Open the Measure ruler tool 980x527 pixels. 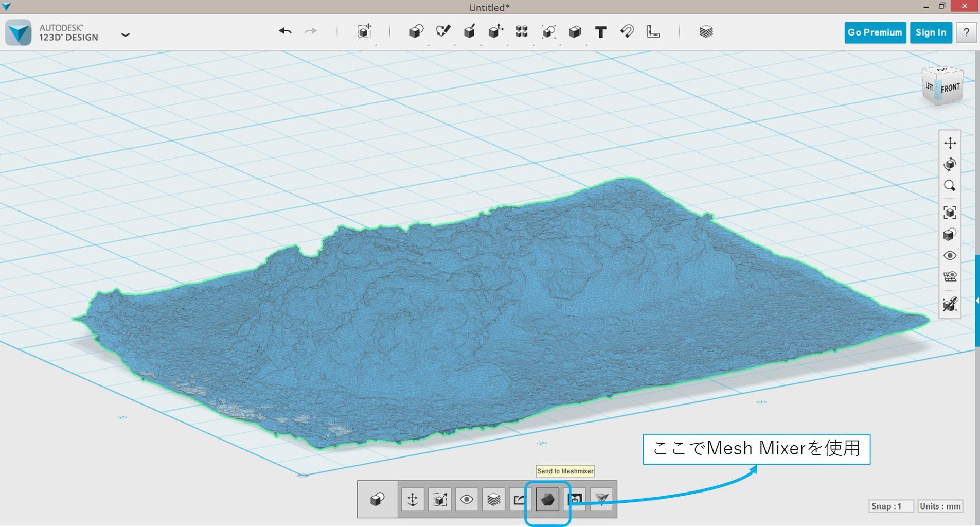click(x=653, y=32)
